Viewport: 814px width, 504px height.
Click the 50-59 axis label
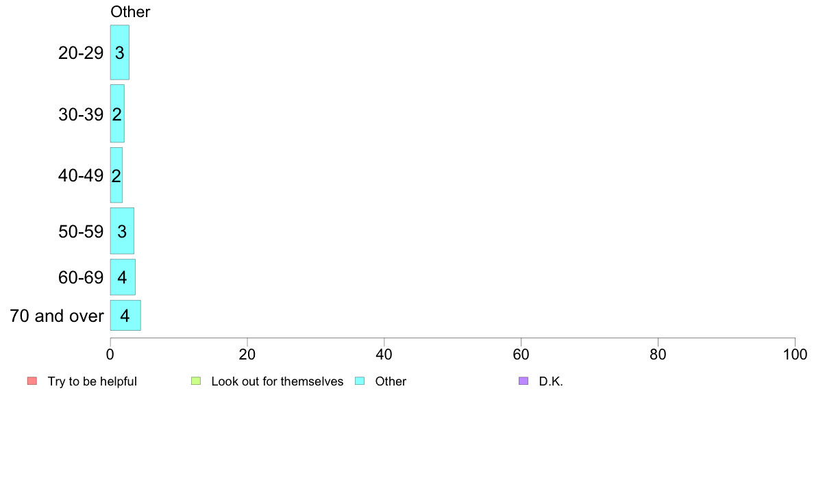[x=81, y=231]
